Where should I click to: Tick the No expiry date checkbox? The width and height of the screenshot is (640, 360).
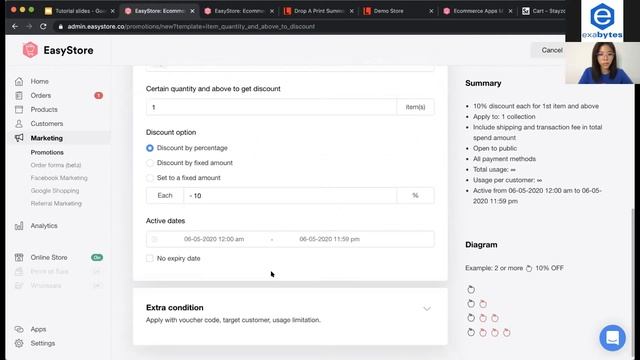[150, 258]
